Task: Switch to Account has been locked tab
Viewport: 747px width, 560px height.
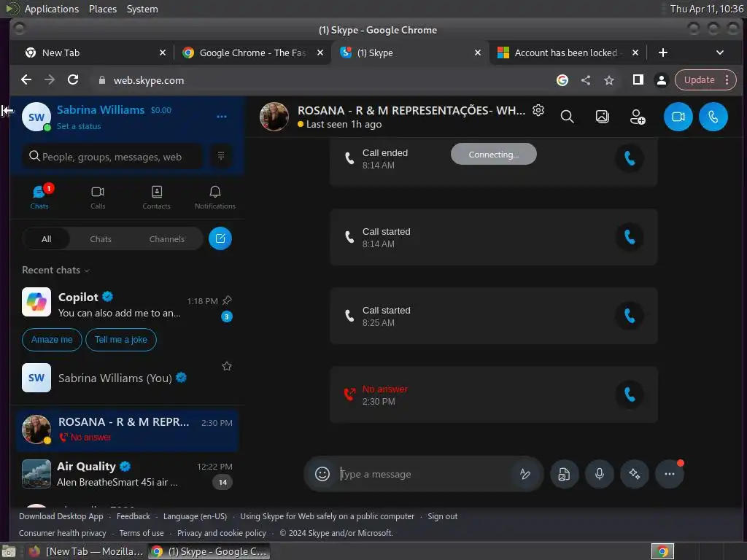Action: [567, 52]
